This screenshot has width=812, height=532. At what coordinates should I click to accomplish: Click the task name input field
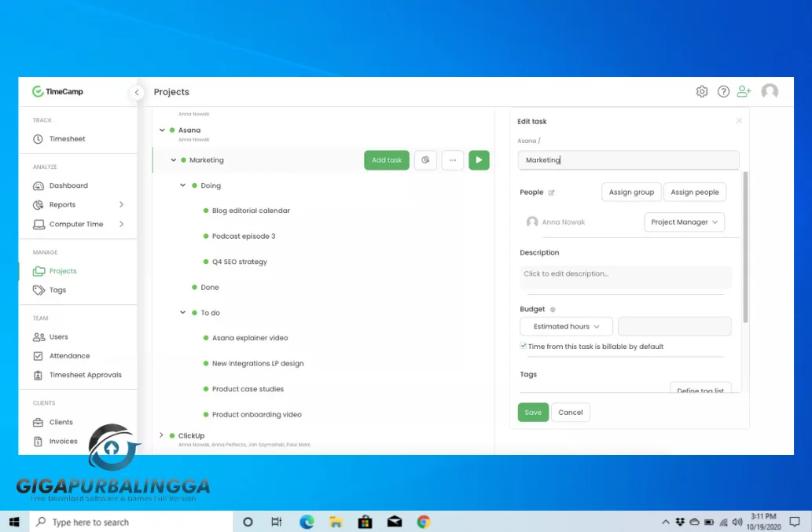(x=627, y=160)
